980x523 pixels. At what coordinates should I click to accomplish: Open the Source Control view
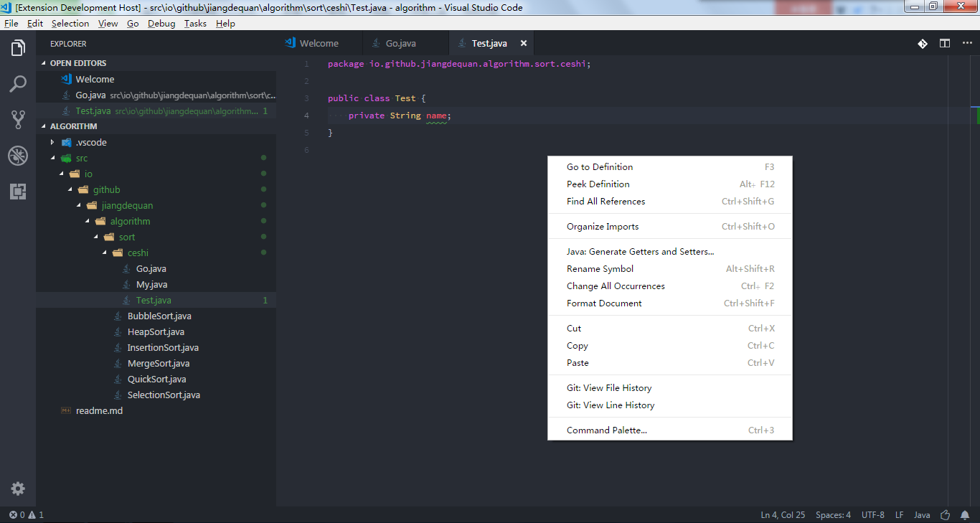18,120
